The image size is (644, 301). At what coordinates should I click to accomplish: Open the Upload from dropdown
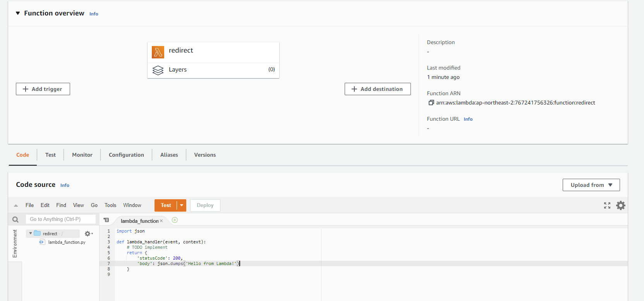click(x=591, y=185)
